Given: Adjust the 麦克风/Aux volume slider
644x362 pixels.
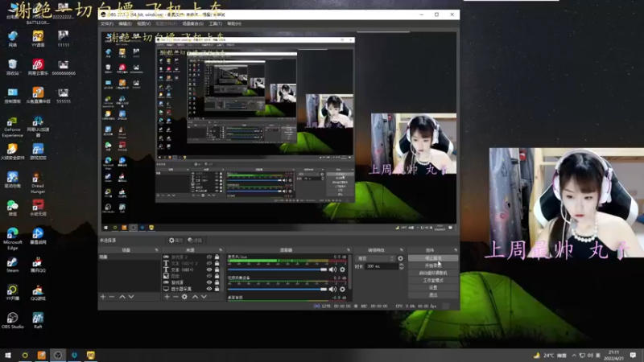Looking at the screenshot, I should click(277, 269).
